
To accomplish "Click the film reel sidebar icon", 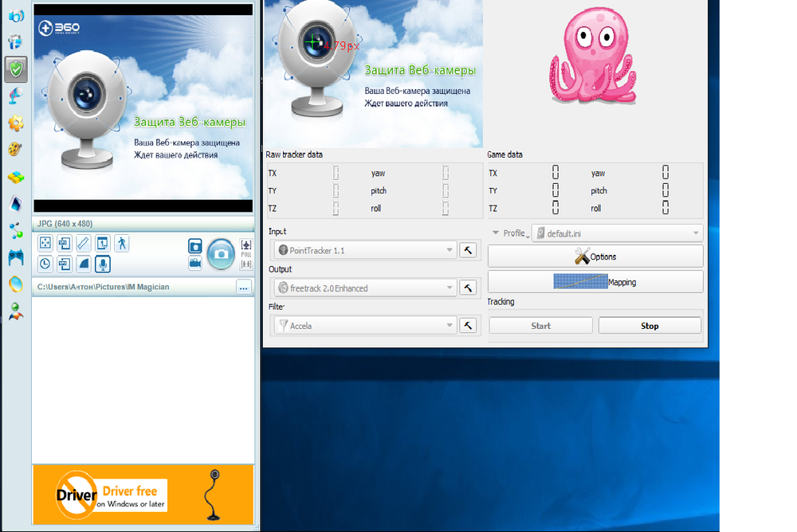I will click(x=16, y=150).
